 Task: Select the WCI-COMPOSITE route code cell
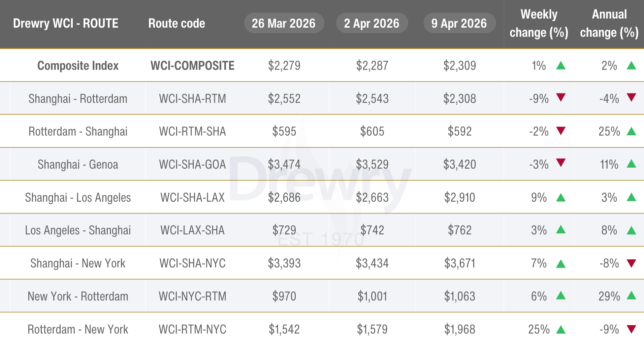tap(192, 65)
